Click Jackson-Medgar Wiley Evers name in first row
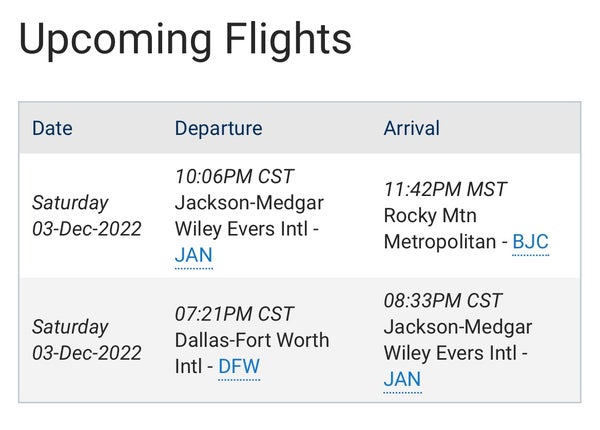 pos(249,215)
